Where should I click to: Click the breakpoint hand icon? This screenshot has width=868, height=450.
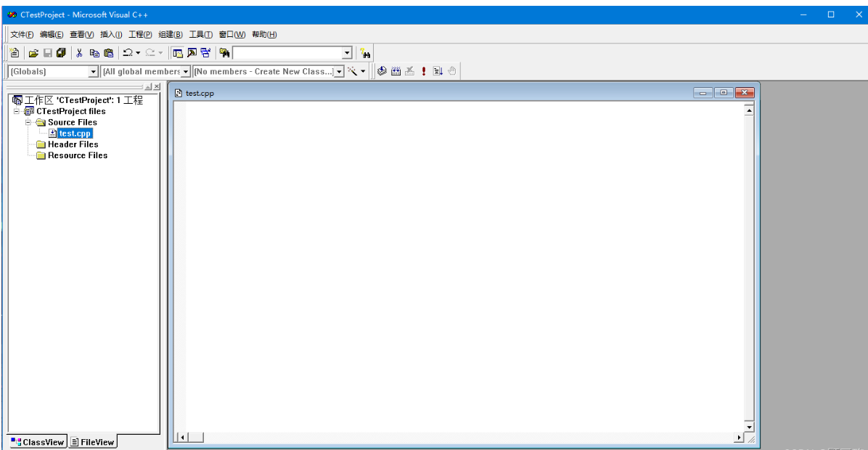451,71
